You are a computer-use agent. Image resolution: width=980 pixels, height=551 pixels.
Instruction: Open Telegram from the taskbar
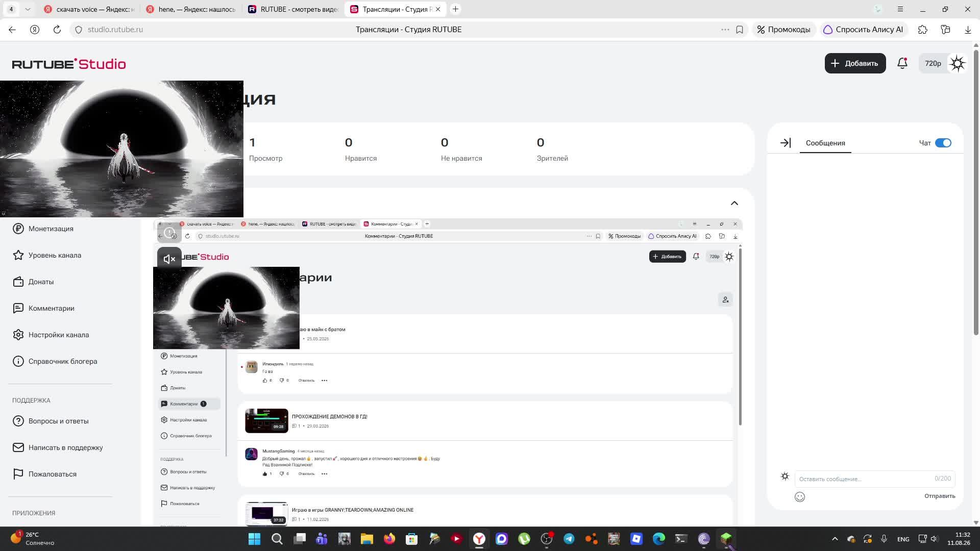click(569, 539)
